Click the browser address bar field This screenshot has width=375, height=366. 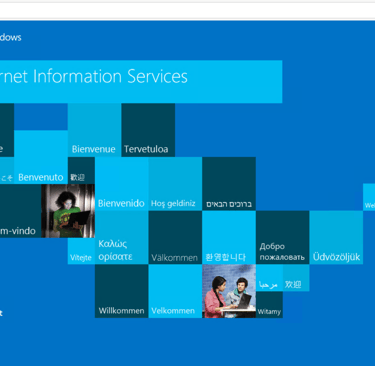point(187,11)
